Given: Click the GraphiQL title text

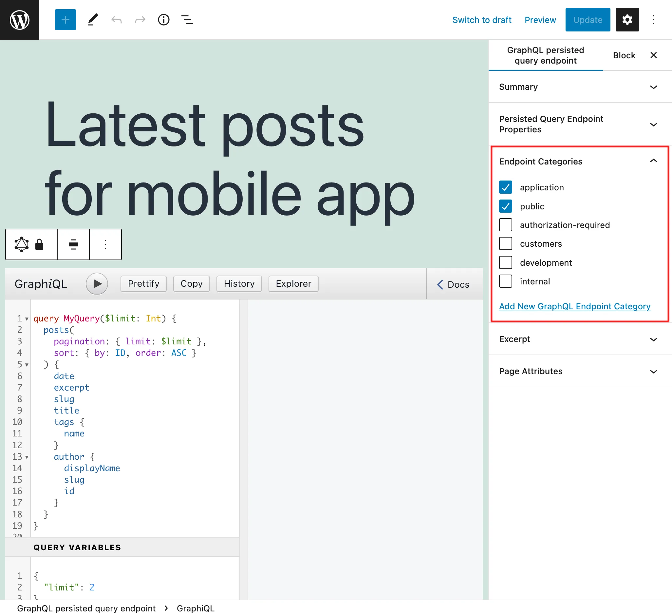Looking at the screenshot, I should coord(41,284).
